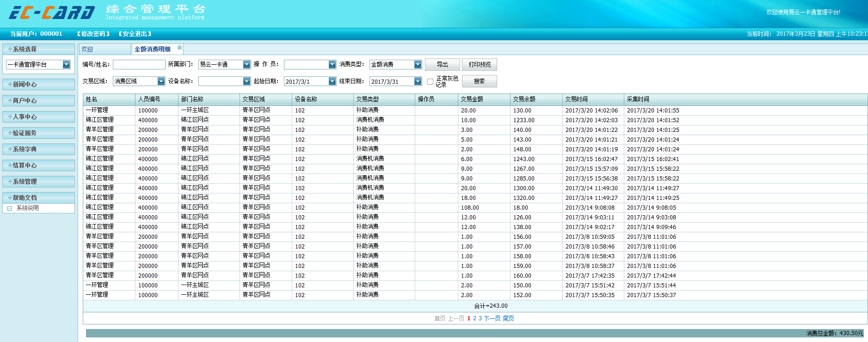The width and height of the screenshot is (868, 342).
Task: Focus the 编号/姓名 input field
Action: coord(139,65)
